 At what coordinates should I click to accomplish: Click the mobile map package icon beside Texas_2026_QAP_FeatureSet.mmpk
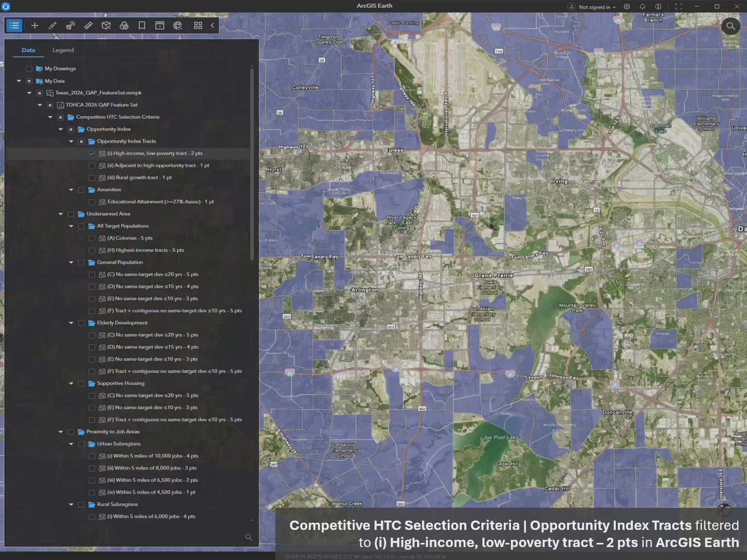(x=50, y=93)
